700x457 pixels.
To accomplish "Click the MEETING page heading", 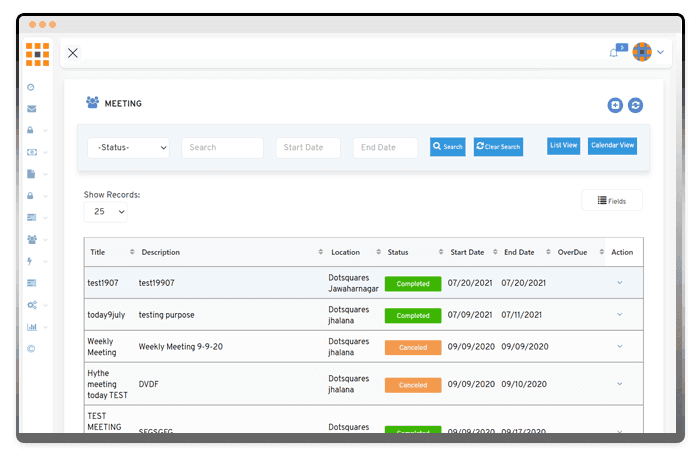I will pyautogui.click(x=123, y=104).
